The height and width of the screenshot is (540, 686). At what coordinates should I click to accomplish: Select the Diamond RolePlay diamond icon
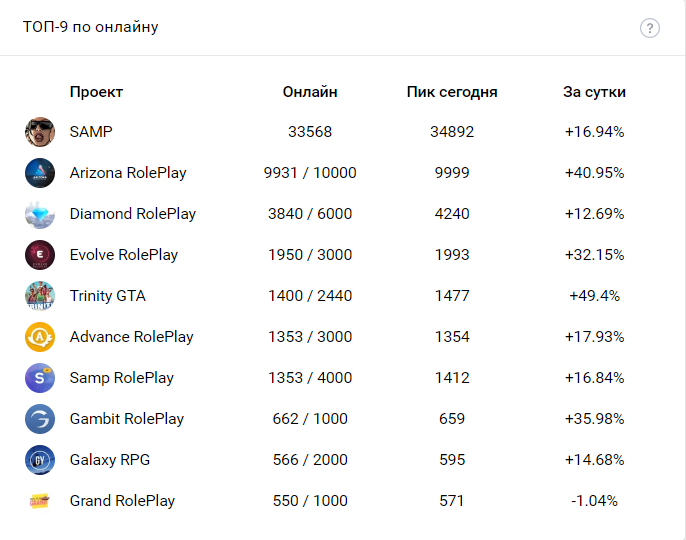pos(40,214)
